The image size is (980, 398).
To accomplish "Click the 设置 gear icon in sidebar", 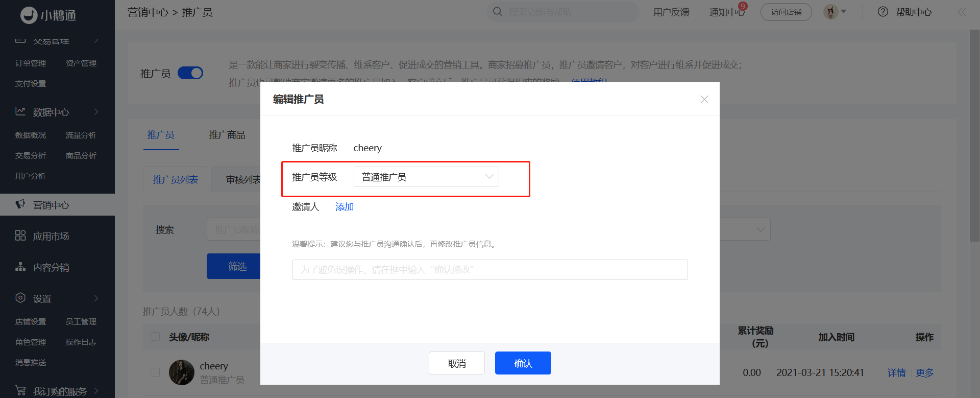I will coord(20,298).
